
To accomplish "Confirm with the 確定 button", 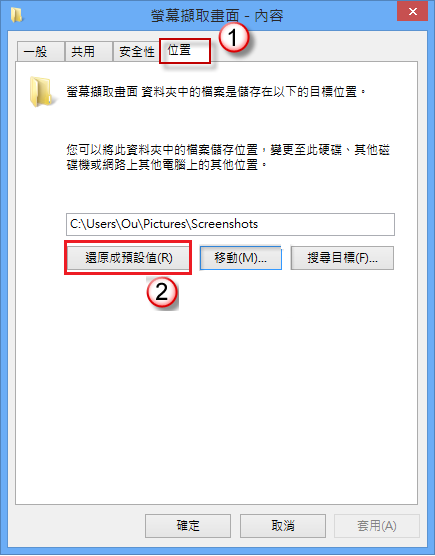I will pyautogui.click(x=188, y=526).
